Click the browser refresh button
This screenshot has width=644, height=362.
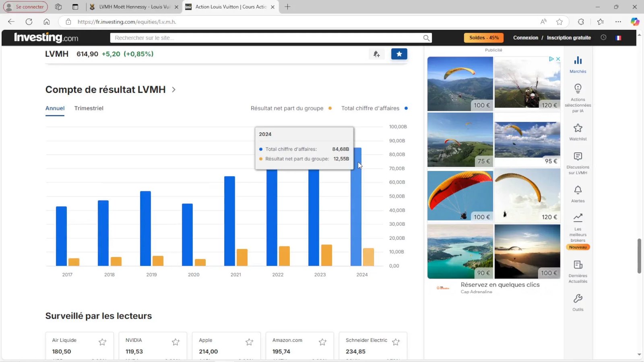click(x=29, y=22)
